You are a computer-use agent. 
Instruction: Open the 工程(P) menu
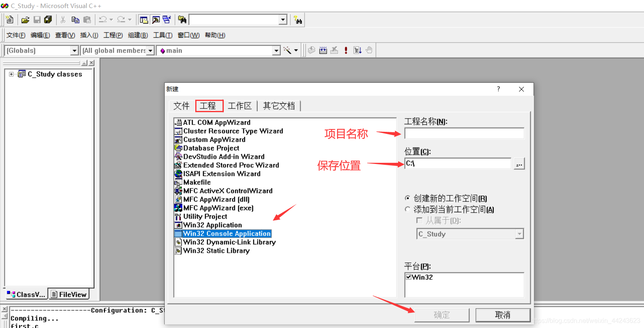point(113,35)
